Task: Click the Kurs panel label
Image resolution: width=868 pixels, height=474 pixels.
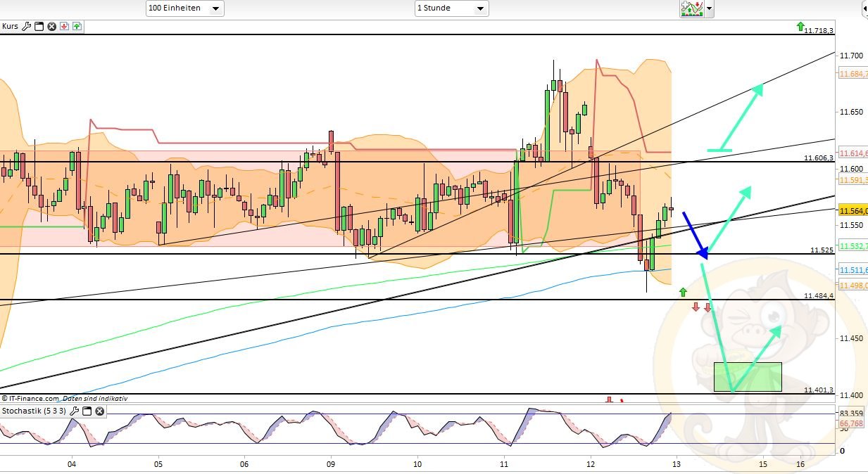Action: pyautogui.click(x=10, y=27)
